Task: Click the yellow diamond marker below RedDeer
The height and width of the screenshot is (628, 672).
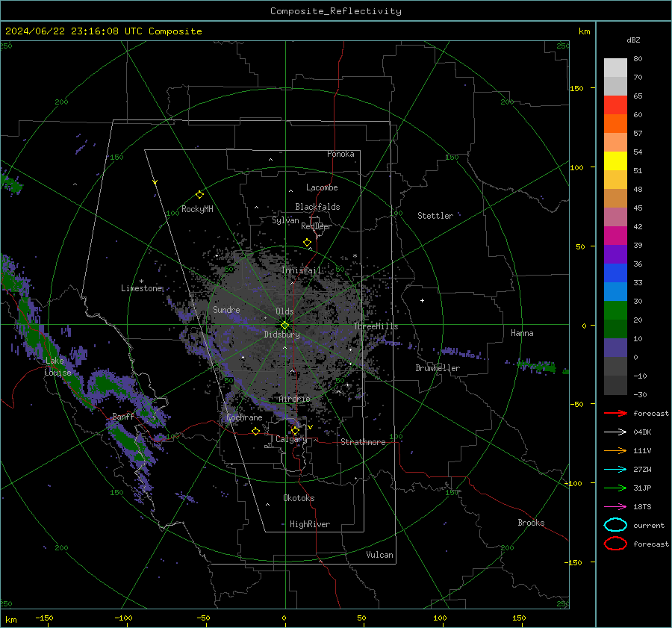Action: [308, 243]
